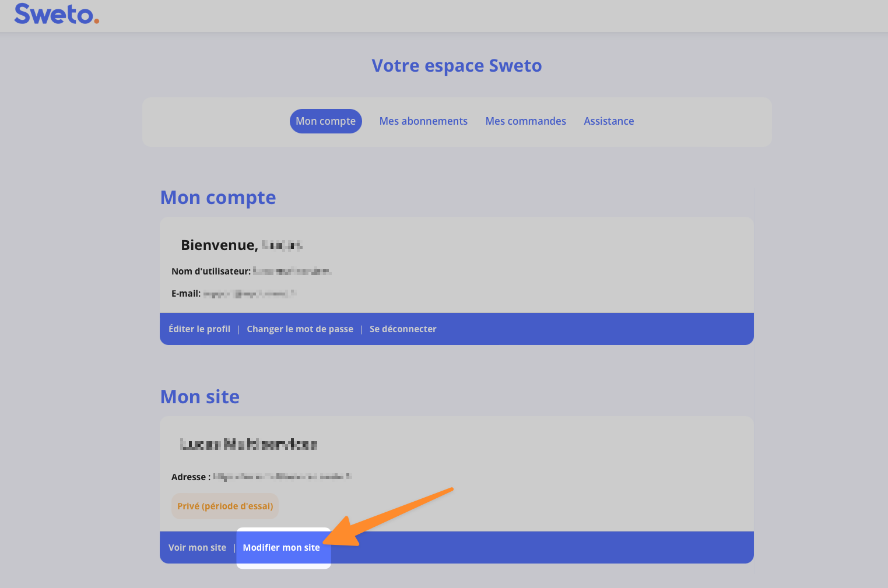
Task: Switch to the Mes commandes tab
Action: 525,121
